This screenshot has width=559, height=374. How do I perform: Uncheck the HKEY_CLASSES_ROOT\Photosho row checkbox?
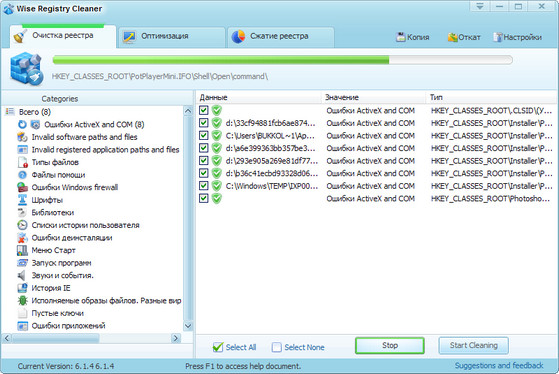pos(204,198)
